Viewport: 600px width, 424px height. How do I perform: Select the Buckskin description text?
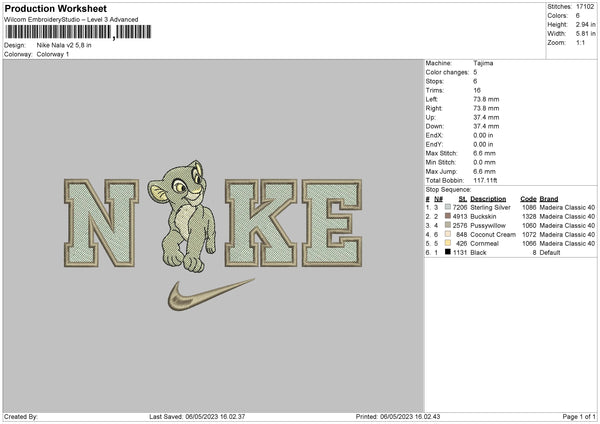483,216
